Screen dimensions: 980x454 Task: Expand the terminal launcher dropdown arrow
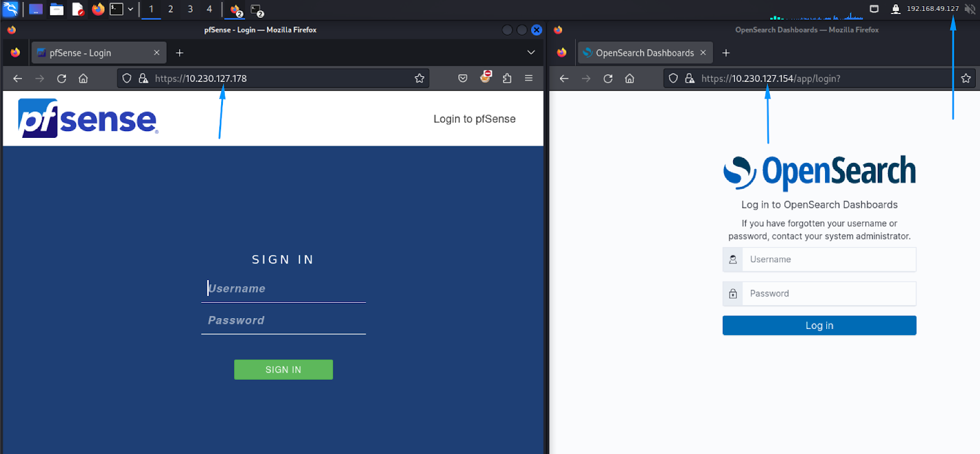[130, 9]
